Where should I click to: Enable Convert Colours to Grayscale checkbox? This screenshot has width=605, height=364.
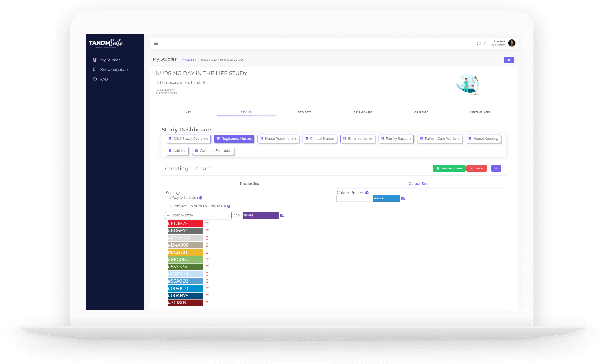(x=170, y=206)
